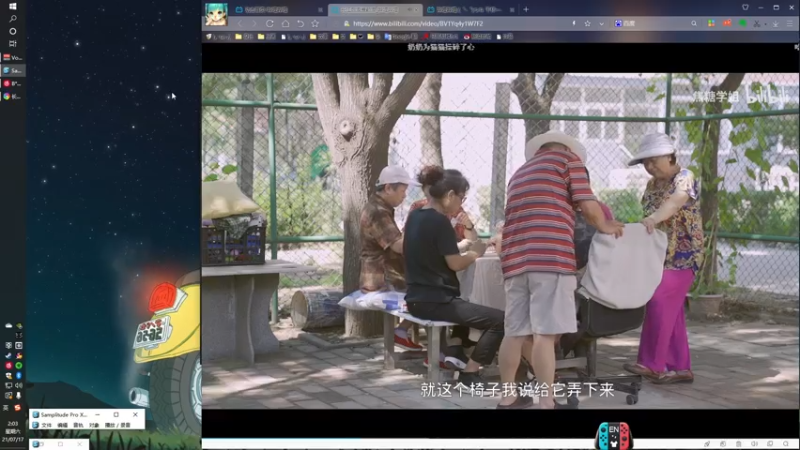Open 音轨 menu in Samplitude window
This screenshot has height=450, width=800.
78,425
